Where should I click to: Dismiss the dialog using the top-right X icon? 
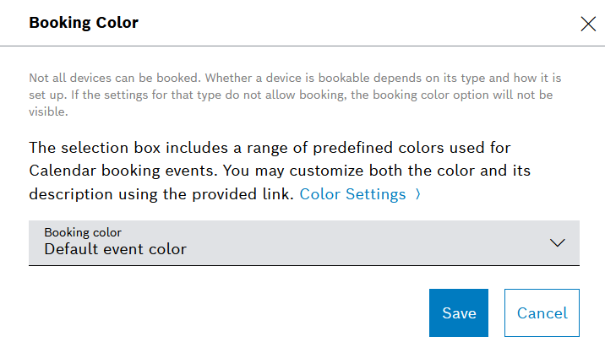click(x=588, y=24)
